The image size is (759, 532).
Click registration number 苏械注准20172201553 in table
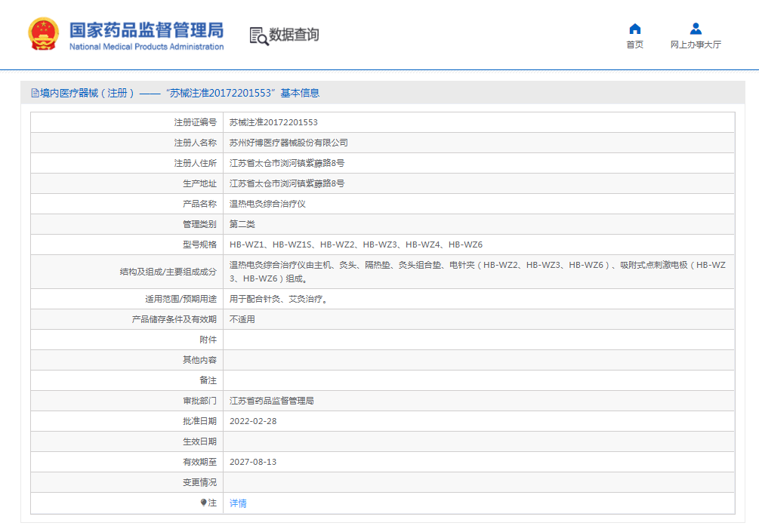(273, 122)
